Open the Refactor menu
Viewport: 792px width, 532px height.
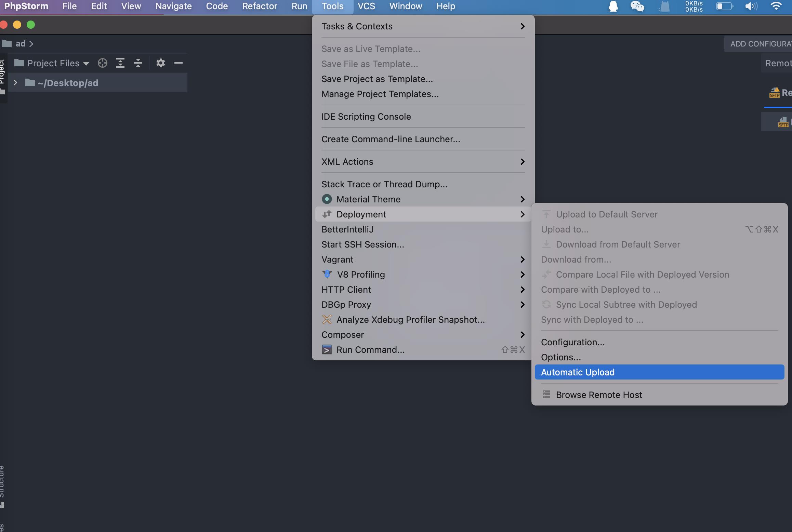(260, 6)
